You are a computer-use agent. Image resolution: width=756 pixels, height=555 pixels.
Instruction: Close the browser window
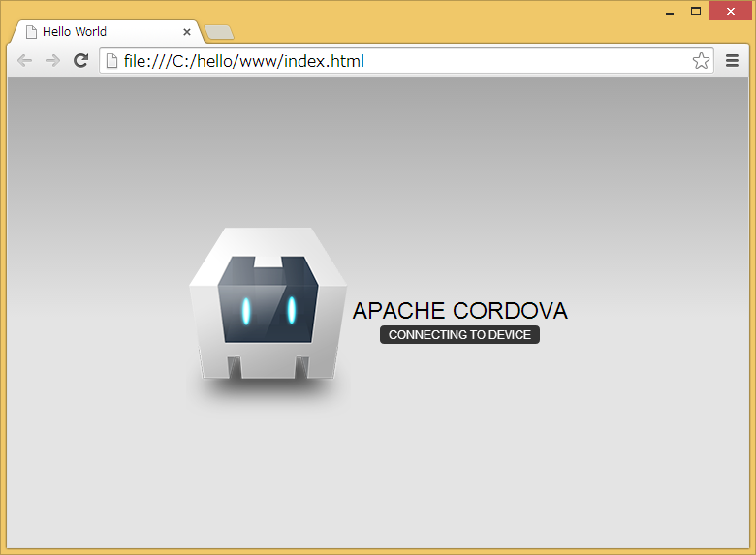(730, 11)
